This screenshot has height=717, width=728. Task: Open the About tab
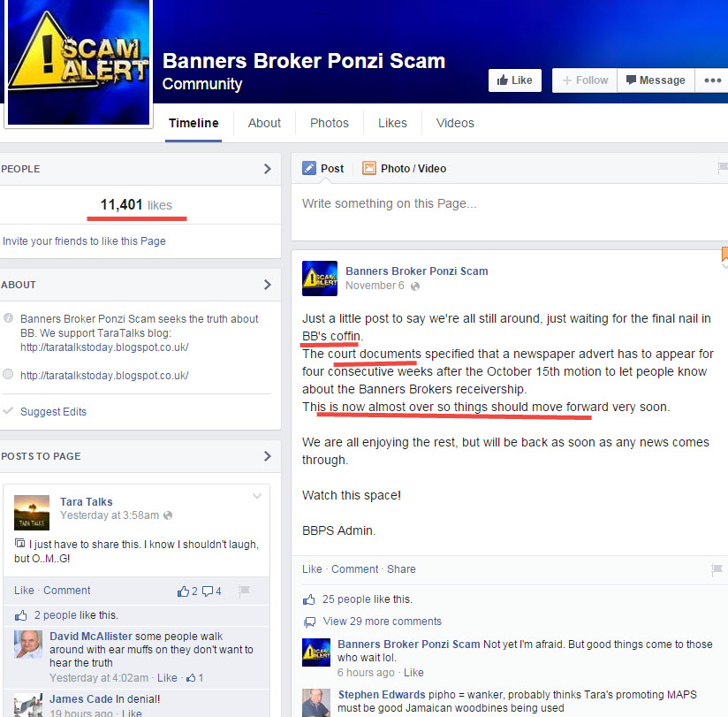pyautogui.click(x=264, y=123)
